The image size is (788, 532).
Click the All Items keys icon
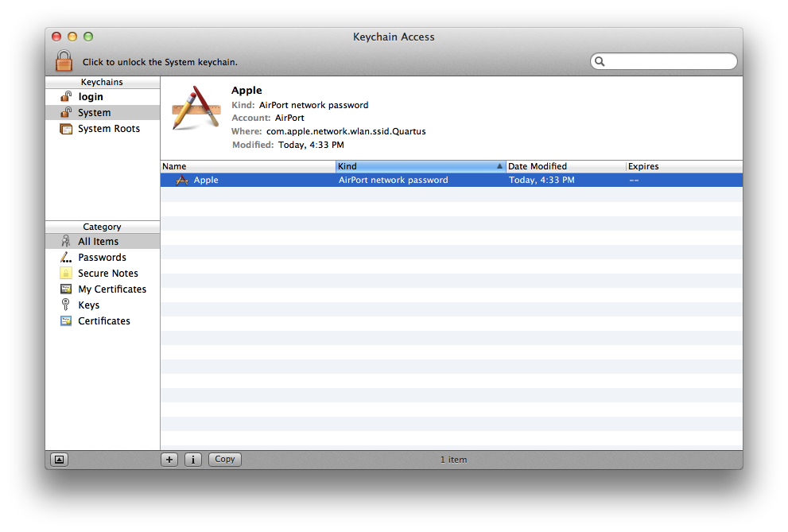click(66, 241)
